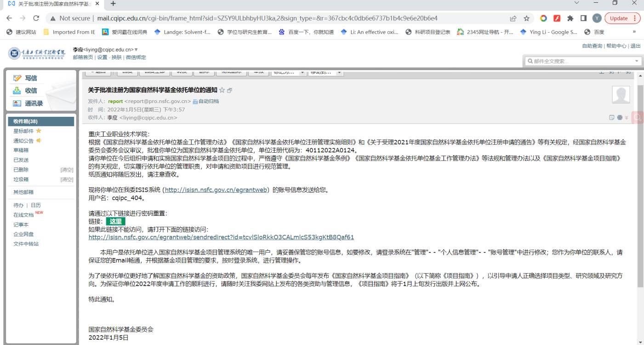The image size is (644, 345).
Task: Toggle the browser side panel icon
Action: pyautogui.click(x=583, y=18)
